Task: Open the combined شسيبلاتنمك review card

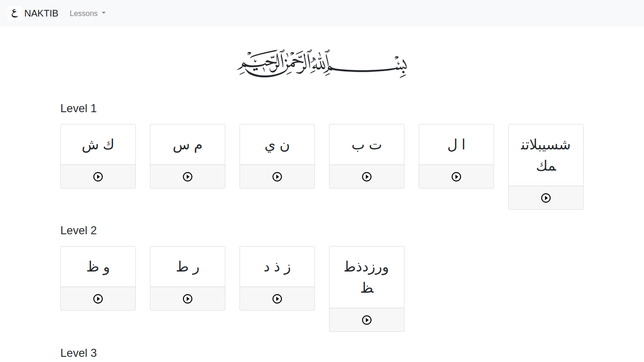Action: [x=545, y=155]
